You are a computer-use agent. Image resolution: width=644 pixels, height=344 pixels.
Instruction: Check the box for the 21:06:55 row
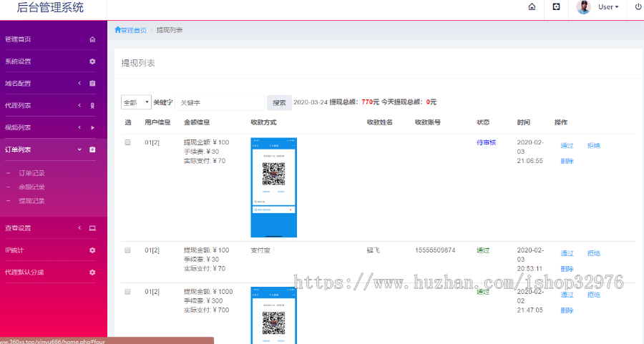[128, 142]
